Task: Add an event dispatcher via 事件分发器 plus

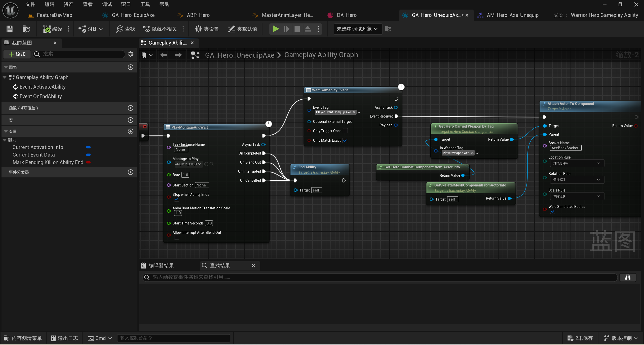Action: coord(131,172)
